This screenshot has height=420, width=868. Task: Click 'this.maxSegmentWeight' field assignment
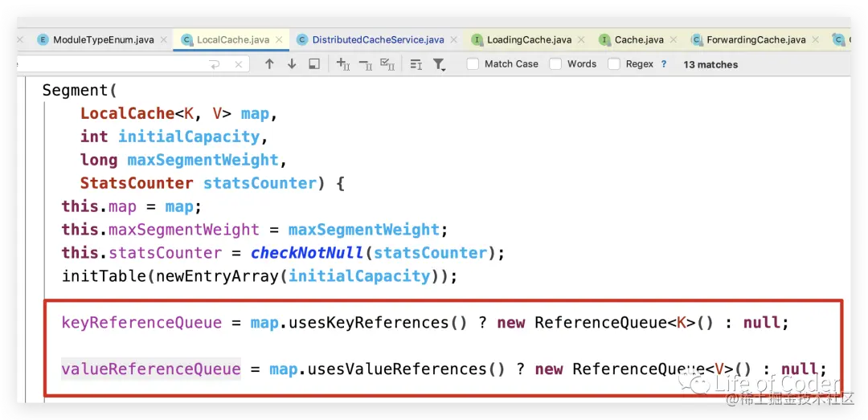pyautogui.click(x=160, y=230)
